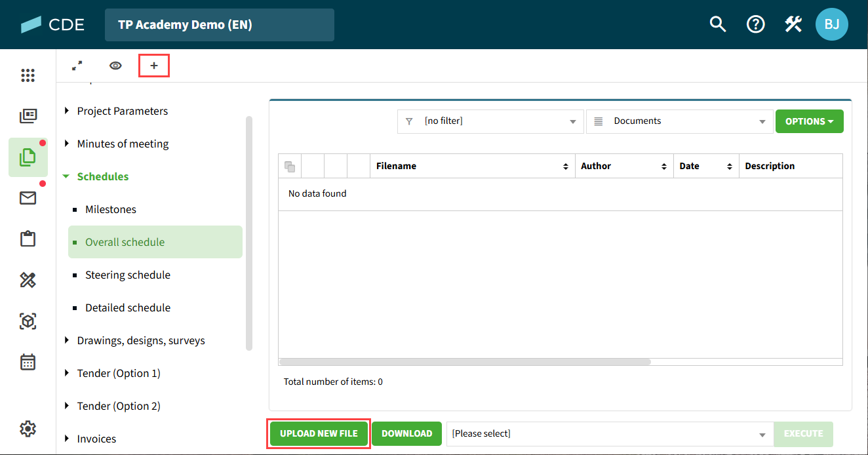Click the UPLOAD NEW FILE button
The height and width of the screenshot is (455, 868).
pyautogui.click(x=319, y=434)
